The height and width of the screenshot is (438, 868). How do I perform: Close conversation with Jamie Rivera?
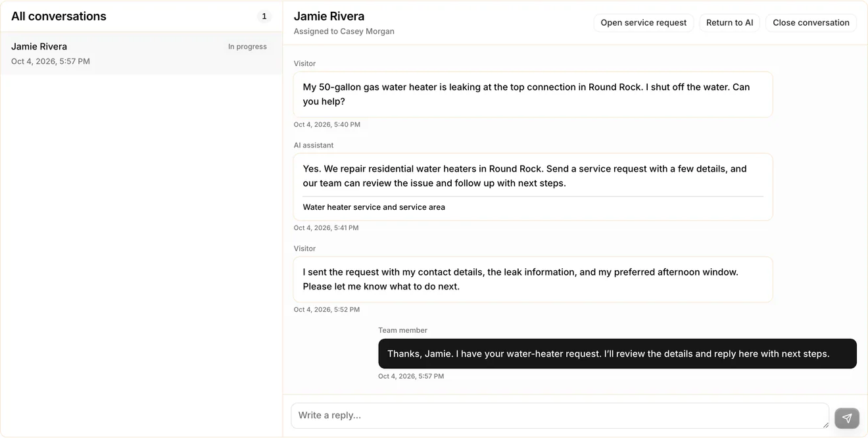pyautogui.click(x=811, y=22)
